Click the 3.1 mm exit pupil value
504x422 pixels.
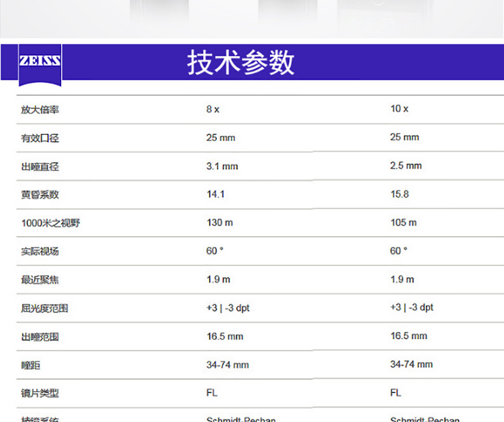tap(222, 166)
